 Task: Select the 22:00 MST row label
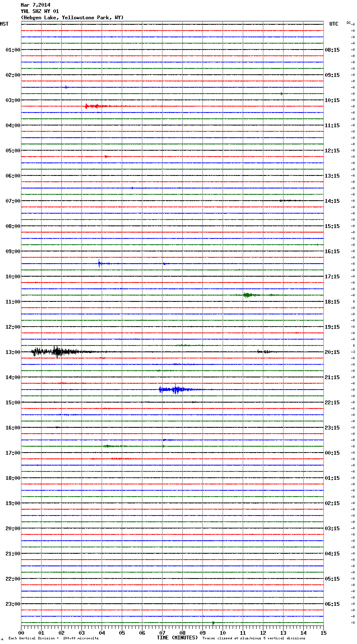(13, 579)
